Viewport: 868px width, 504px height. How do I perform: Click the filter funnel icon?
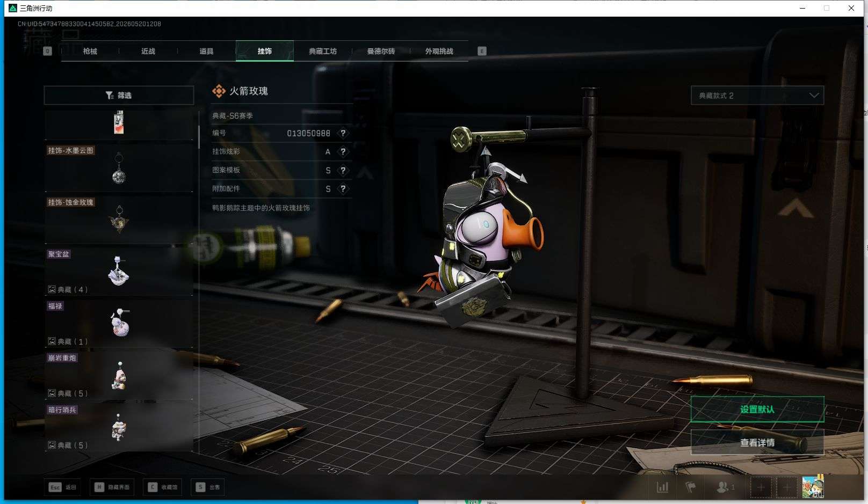click(110, 95)
